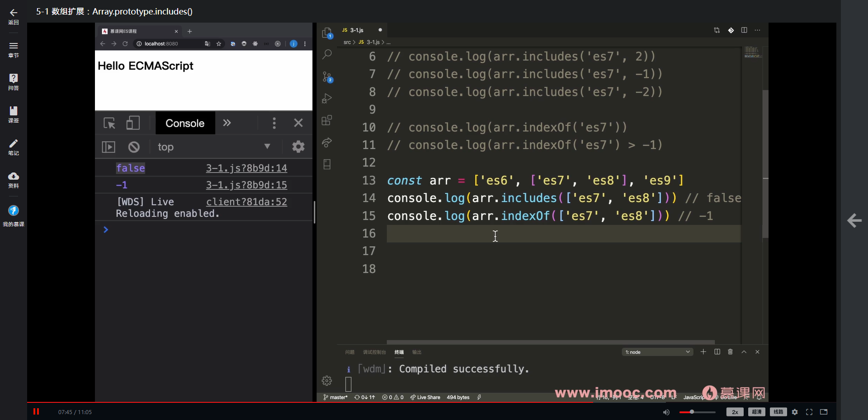Click Live Share in status bar

[425, 397]
